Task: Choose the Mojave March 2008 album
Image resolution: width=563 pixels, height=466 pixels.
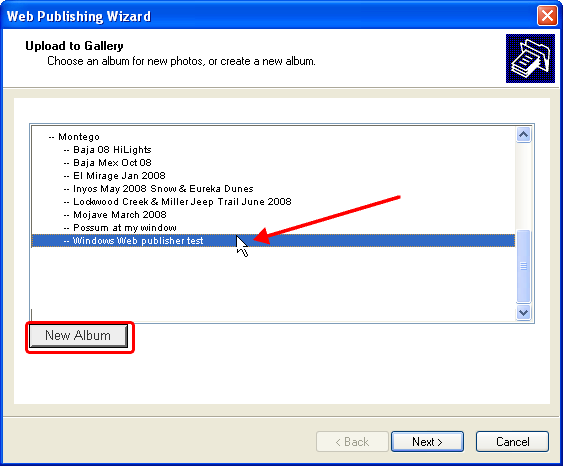Action: 120,215
